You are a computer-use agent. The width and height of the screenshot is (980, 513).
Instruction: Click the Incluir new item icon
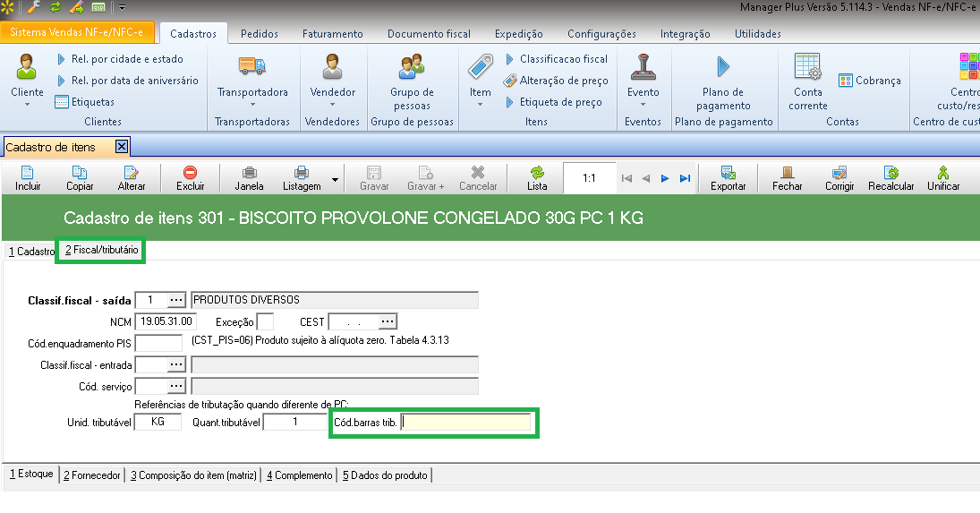[28, 174]
